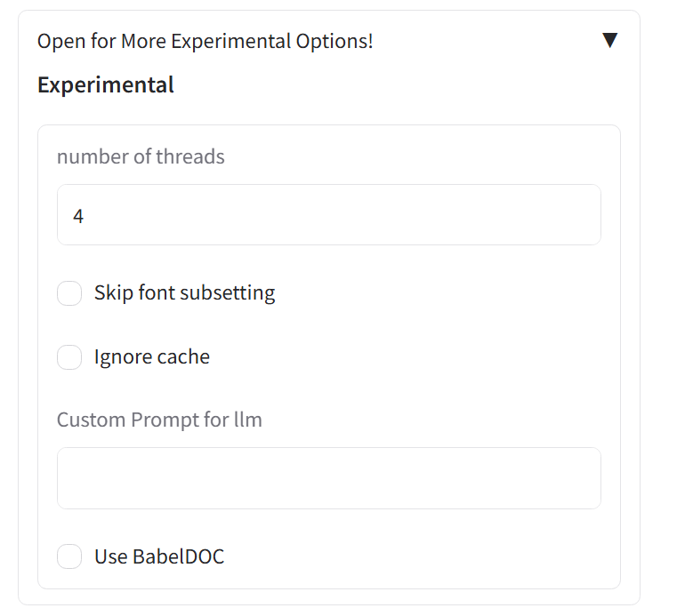Viewport: 685px width, 616px height.
Task: Turn on the Use BabelDOC checkbox
Action: pos(69,557)
